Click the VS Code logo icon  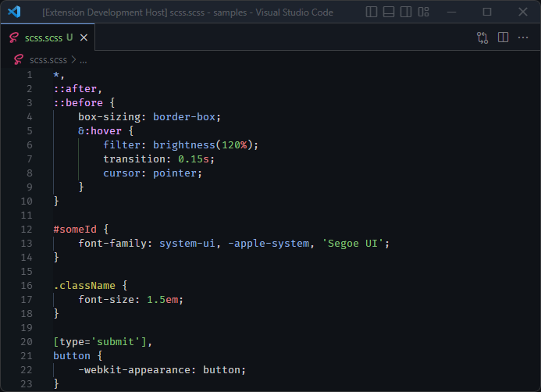pyautogui.click(x=14, y=12)
